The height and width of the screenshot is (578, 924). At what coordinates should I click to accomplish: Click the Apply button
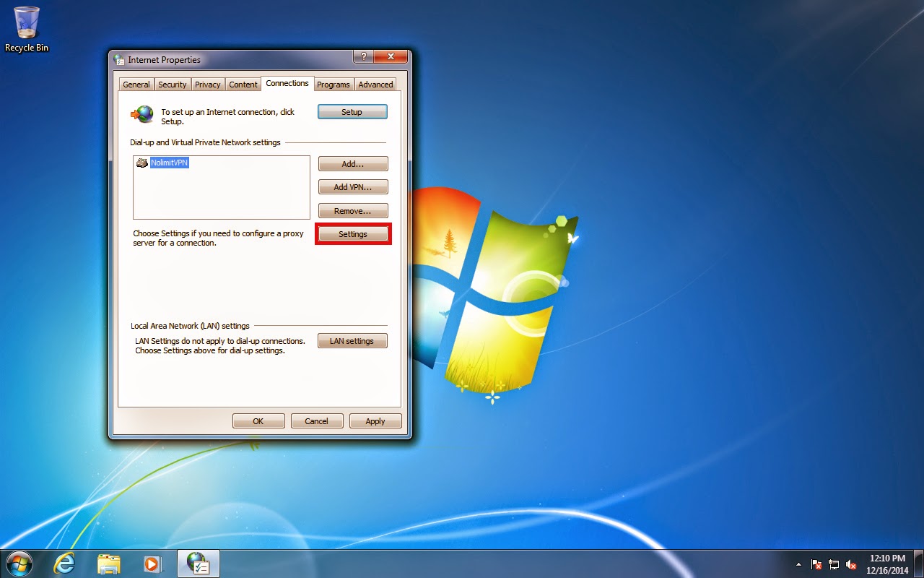(375, 421)
